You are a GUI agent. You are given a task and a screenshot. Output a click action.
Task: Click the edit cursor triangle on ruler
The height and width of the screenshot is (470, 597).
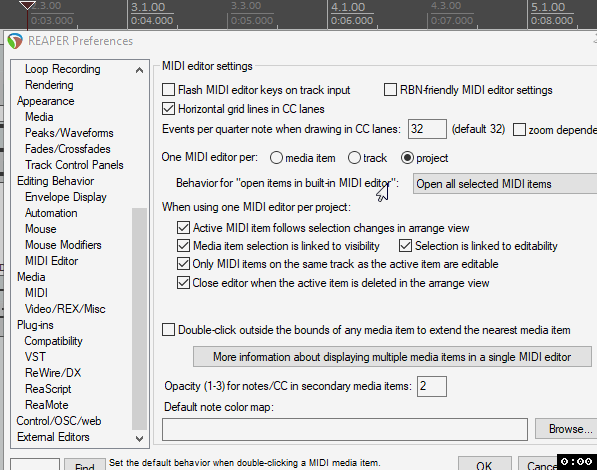pyautogui.click(x=27, y=5)
